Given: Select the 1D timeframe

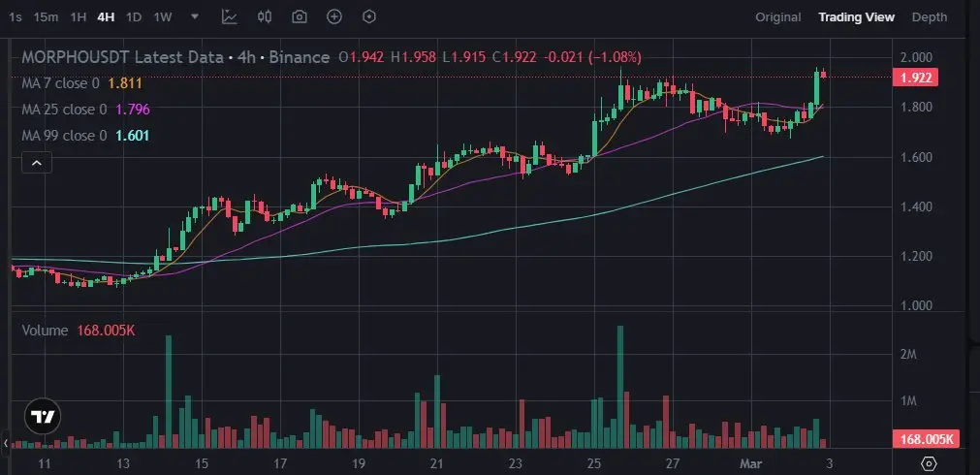Looking at the screenshot, I should point(134,17).
